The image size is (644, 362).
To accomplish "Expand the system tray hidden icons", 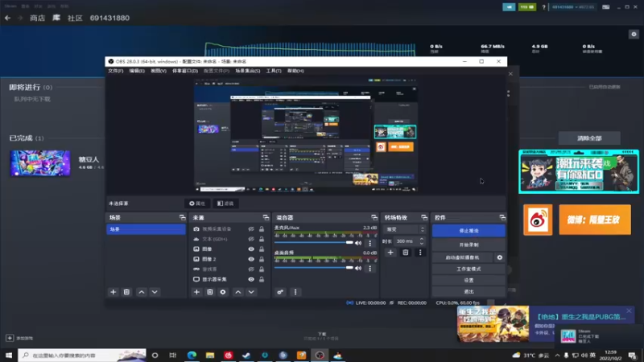I will tap(557, 355).
